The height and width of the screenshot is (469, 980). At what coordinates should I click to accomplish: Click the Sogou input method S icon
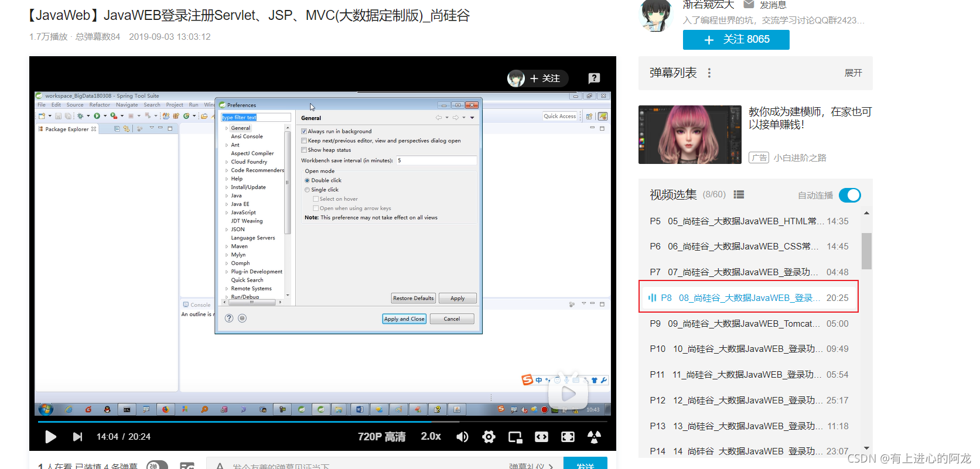pyautogui.click(x=527, y=380)
